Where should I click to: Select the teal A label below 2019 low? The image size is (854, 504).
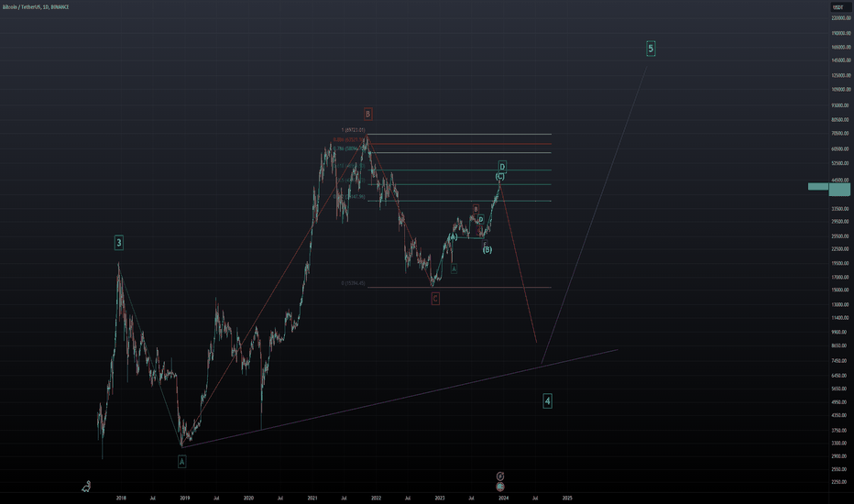point(182,462)
